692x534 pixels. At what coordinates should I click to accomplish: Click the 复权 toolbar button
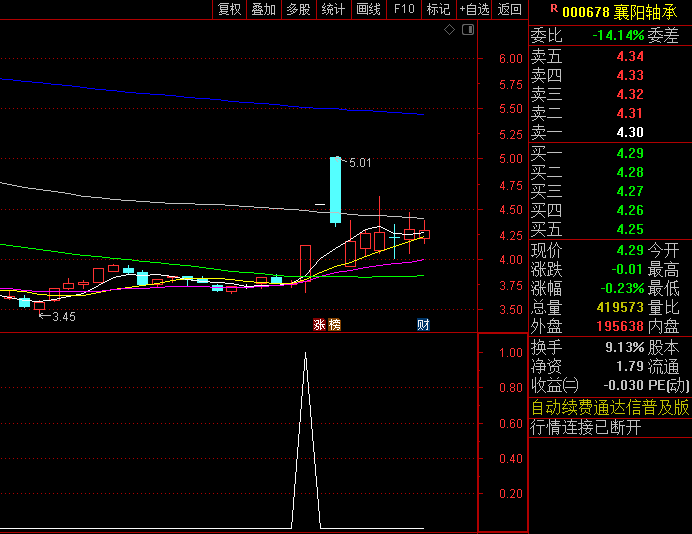pos(229,9)
